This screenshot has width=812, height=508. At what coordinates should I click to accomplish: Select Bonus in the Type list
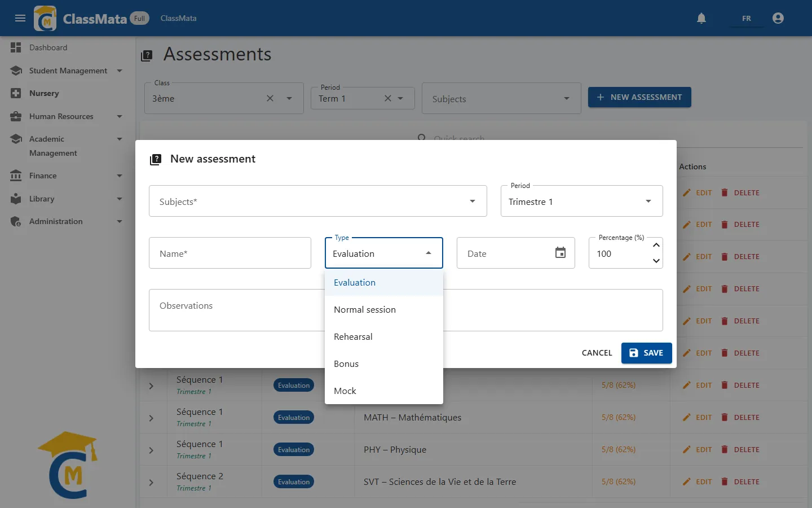[384, 364]
